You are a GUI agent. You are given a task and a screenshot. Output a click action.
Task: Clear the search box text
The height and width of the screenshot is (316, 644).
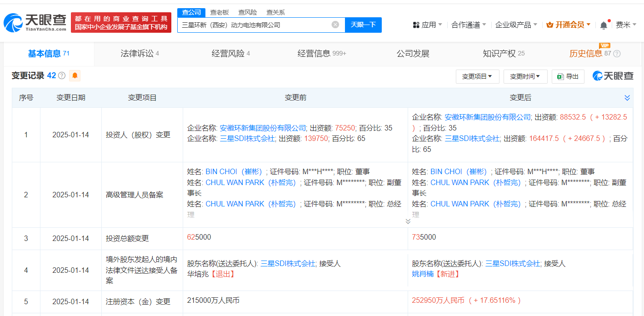(335, 25)
